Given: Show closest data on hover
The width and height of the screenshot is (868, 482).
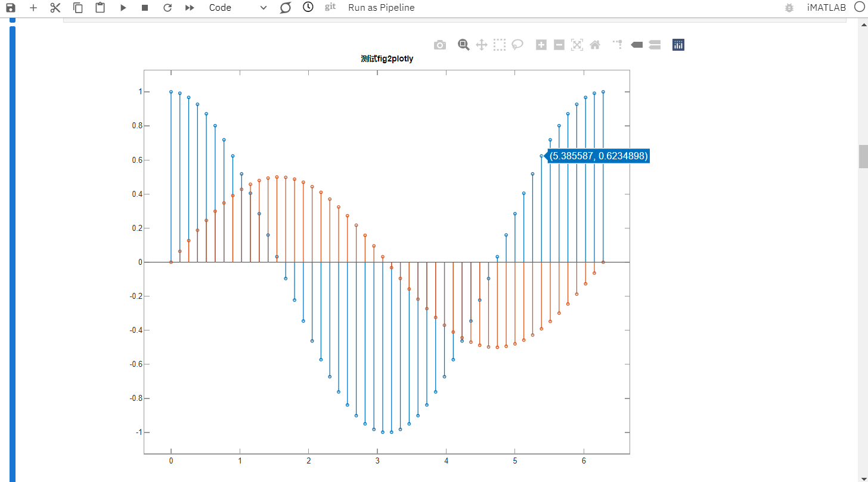Looking at the screenshot, I should (637, 45).
